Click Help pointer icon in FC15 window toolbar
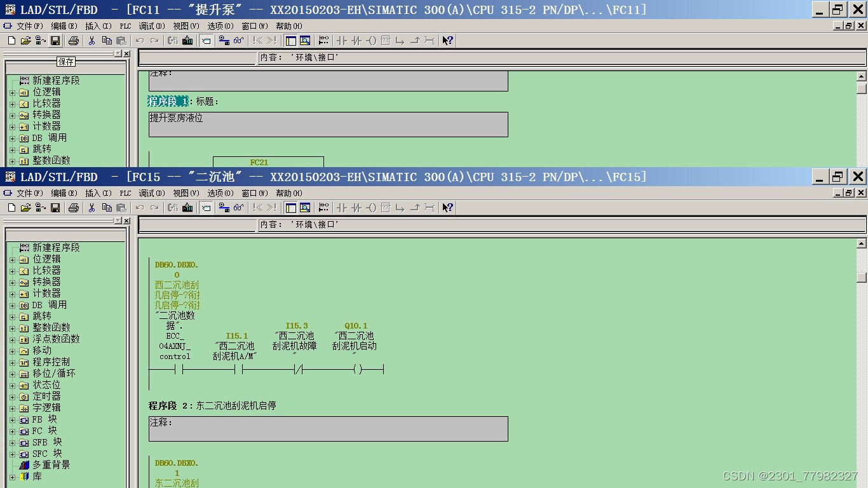 pyautogui.click(x=448, y=208)
